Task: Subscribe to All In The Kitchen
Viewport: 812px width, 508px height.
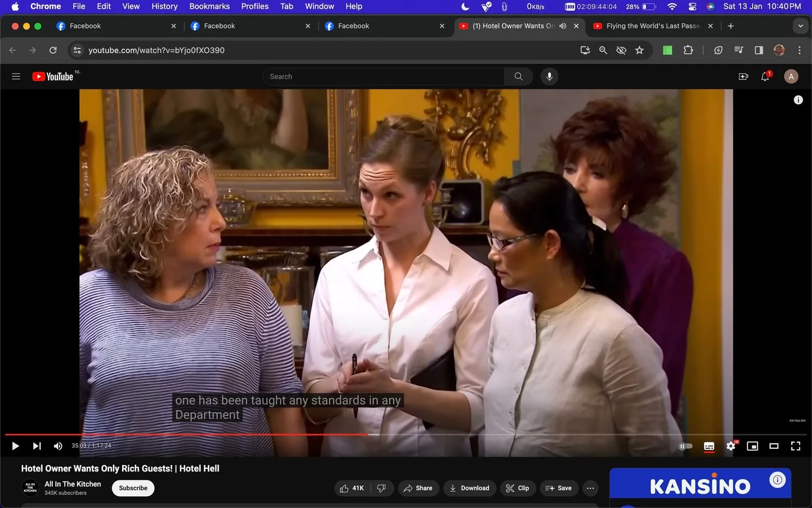Action: [x=133, y=488]
